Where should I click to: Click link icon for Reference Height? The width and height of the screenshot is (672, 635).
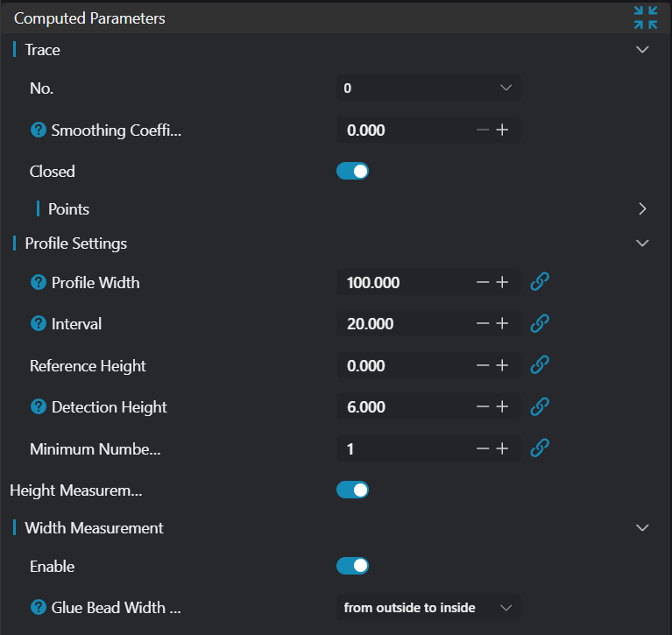pos(541,365)
